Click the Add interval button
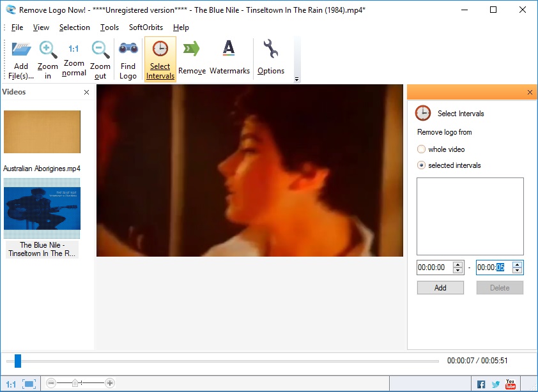This screenshot has width=538, height=392. (x=440, y=288)
